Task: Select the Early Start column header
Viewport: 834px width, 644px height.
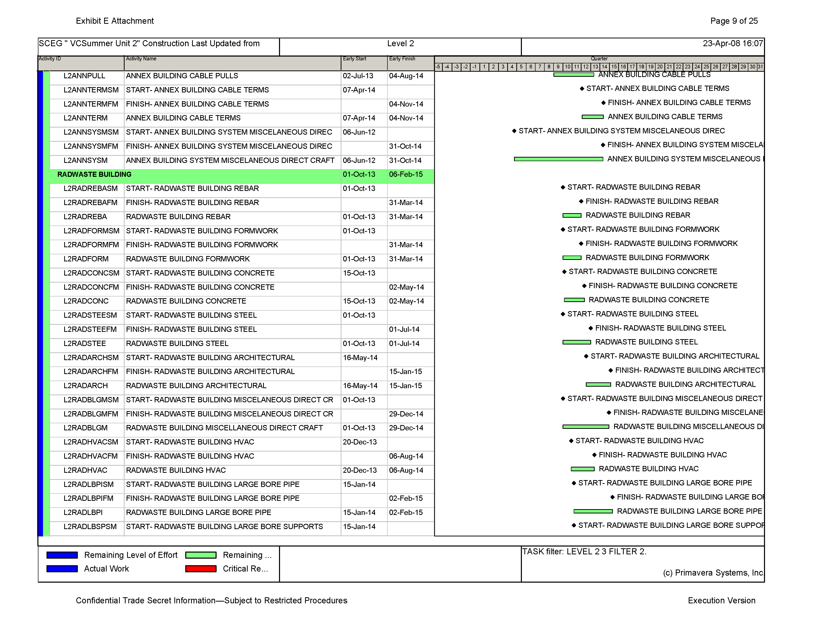Action: pyautogui.click(x=364, y=63)
